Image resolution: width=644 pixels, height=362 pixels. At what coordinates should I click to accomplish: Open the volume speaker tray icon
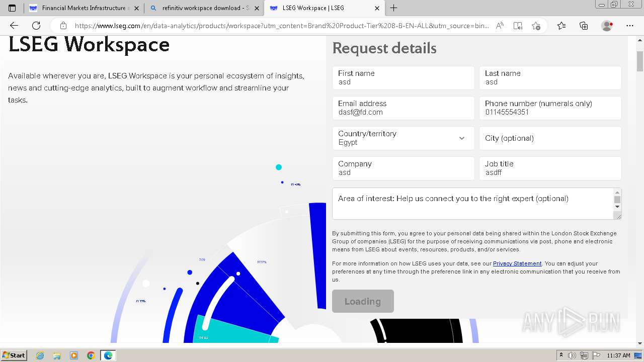point(572,355)
